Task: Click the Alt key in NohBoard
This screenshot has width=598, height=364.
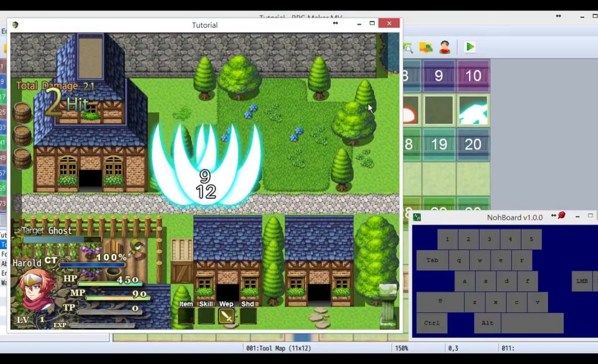Action: coord(488,323)
